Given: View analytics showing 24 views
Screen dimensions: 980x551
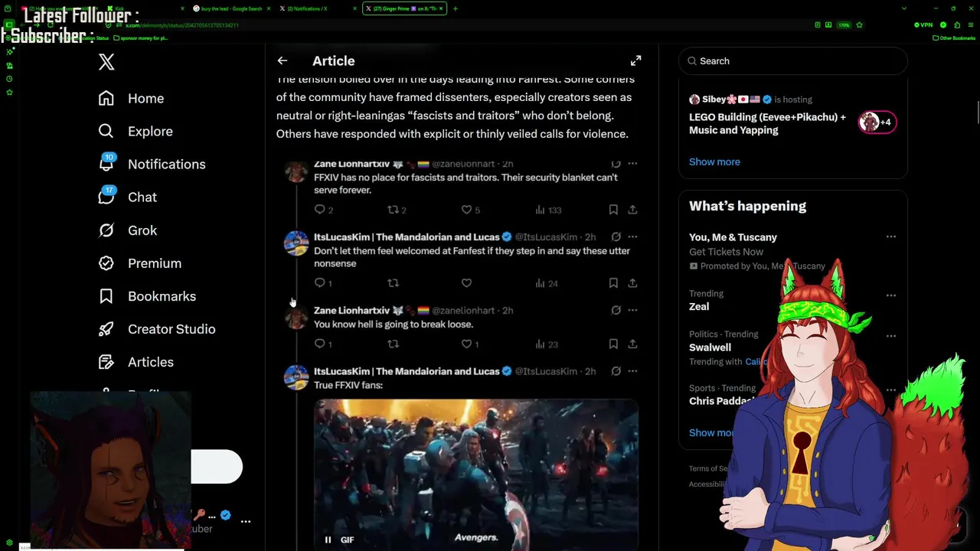Looking at the screenshot, I should [x=547, y=283].
